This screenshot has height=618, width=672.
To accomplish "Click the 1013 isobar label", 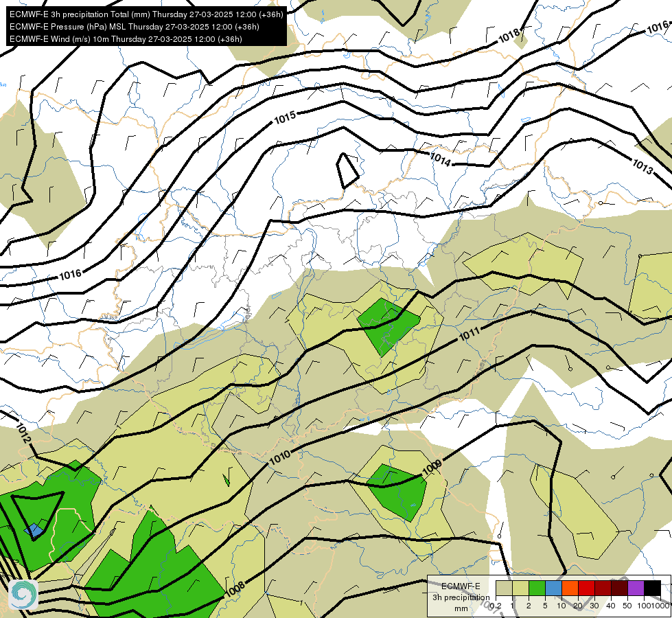I will (x=642, y=166).
